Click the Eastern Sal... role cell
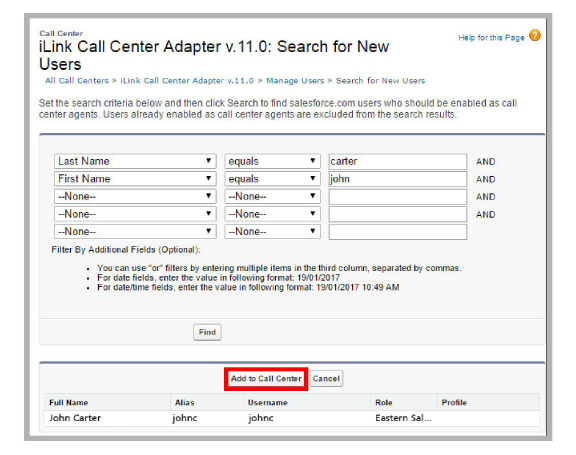The image size is (576, 455). coord(403,418)
